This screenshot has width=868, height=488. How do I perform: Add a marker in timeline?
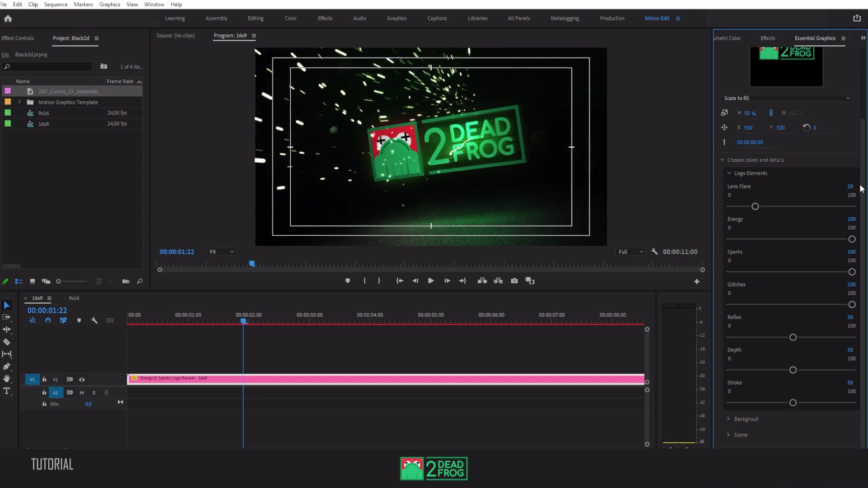pos(79,320)
